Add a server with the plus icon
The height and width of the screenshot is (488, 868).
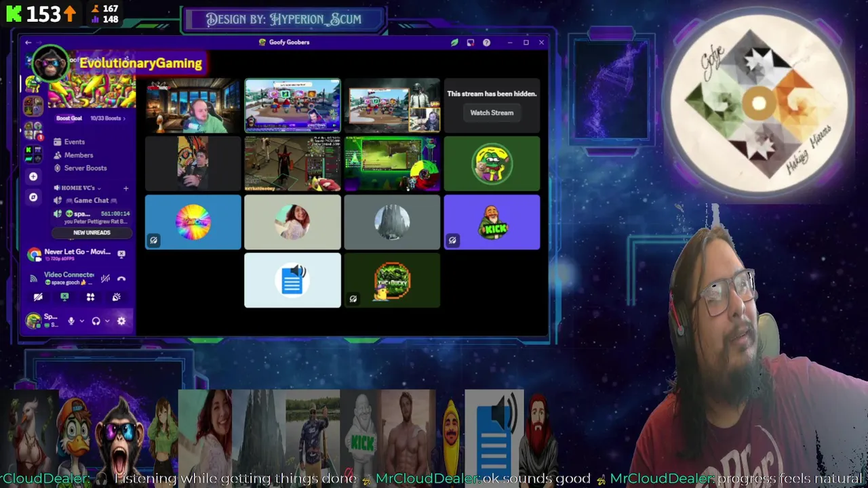33,176
